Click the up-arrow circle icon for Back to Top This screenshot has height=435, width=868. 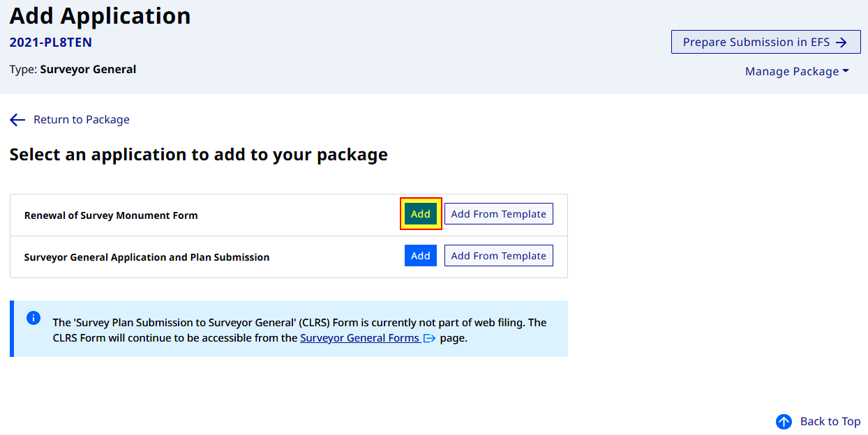click(784, 422)
